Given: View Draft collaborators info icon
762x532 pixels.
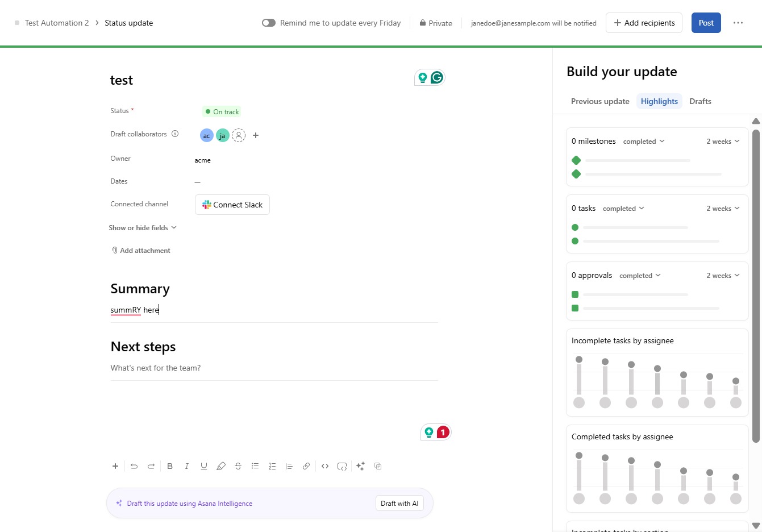Looking at the screenshot, I should (x=175, y=134).
